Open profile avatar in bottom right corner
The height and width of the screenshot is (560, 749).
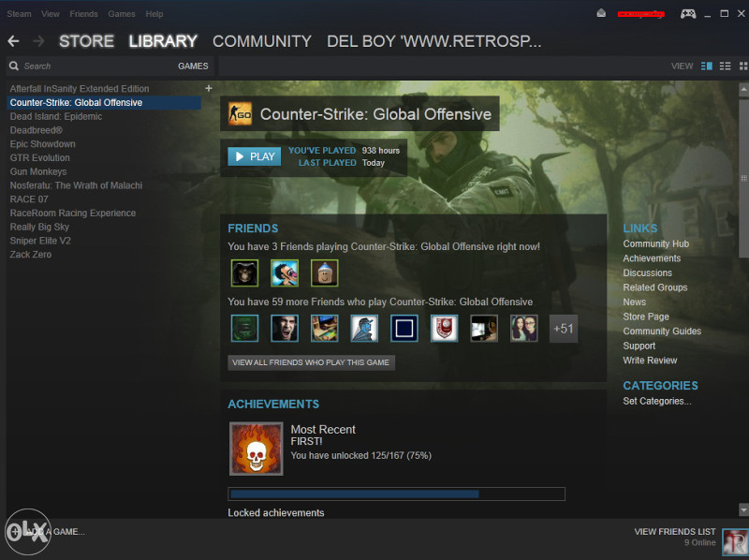click(735, 543)
